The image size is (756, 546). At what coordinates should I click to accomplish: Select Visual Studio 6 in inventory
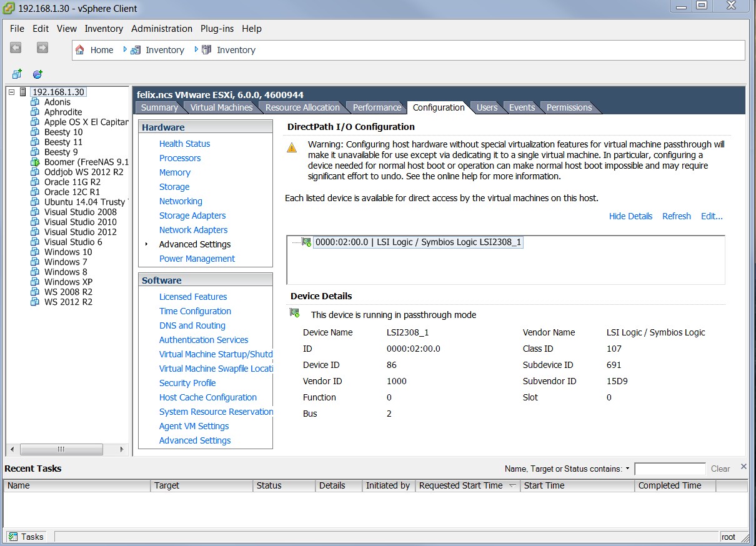tap(73, 242)
